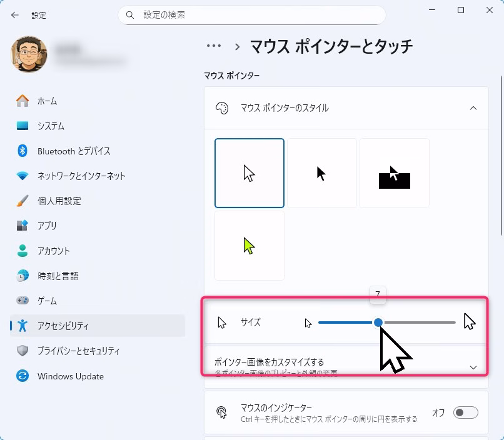Screen dimensions: 504x440
Task: Open プライバシーとセキュリティ settings
Action: coord(78,351)
